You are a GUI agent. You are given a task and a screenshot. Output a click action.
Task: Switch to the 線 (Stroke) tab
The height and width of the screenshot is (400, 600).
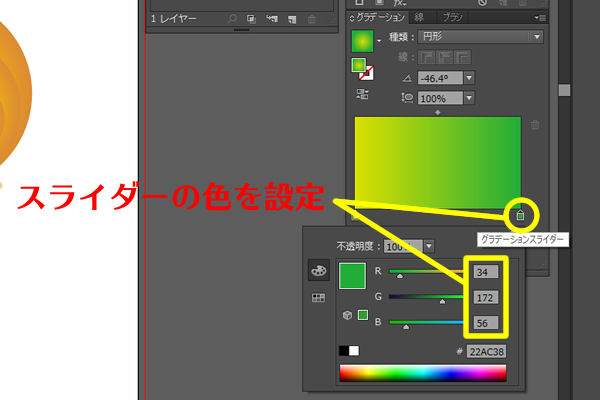tap(418, 17)
